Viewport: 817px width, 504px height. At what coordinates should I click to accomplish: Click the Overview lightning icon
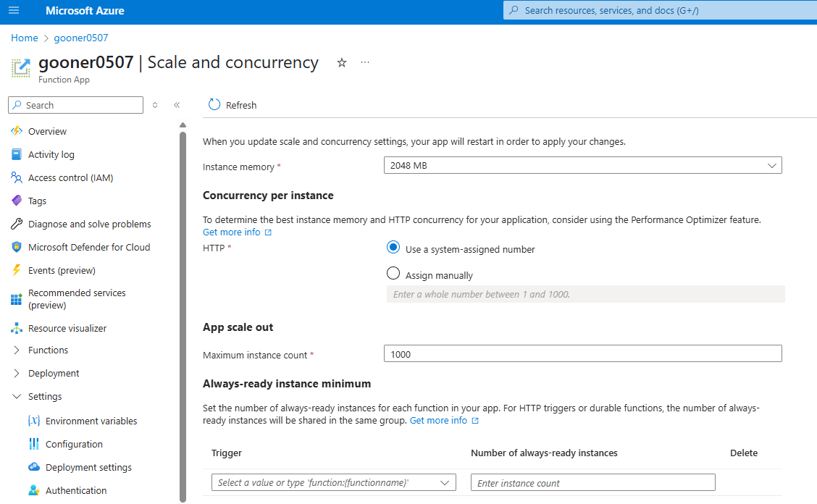point(17,131)
